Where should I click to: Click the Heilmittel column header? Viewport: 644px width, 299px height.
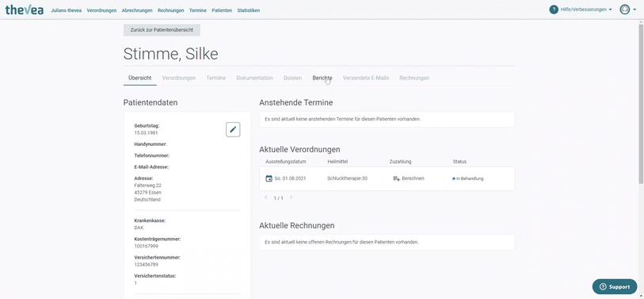coord(337,162)
